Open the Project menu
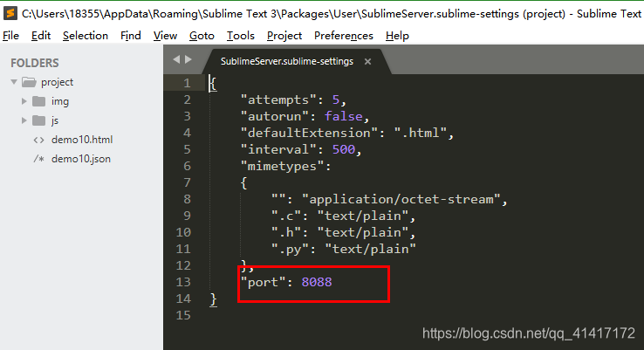The width and height of the screenshot is (644, 350). (284, 36)
